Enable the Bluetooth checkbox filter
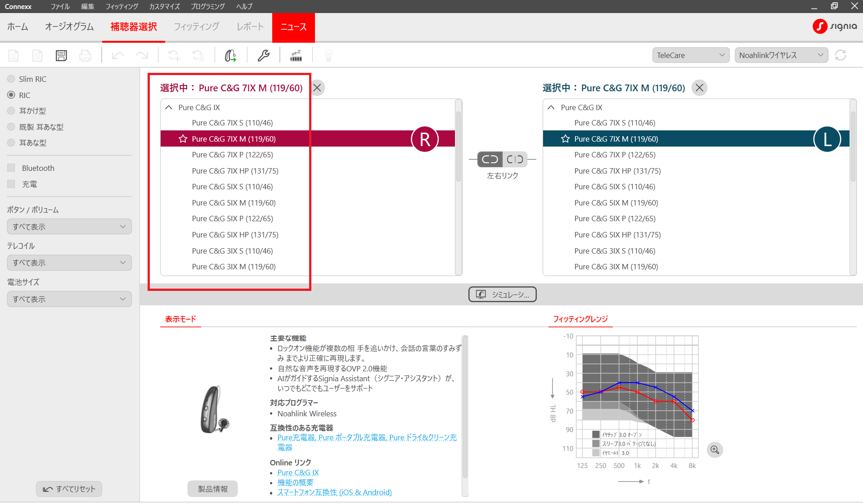863x504 pixels. point(11,168)
